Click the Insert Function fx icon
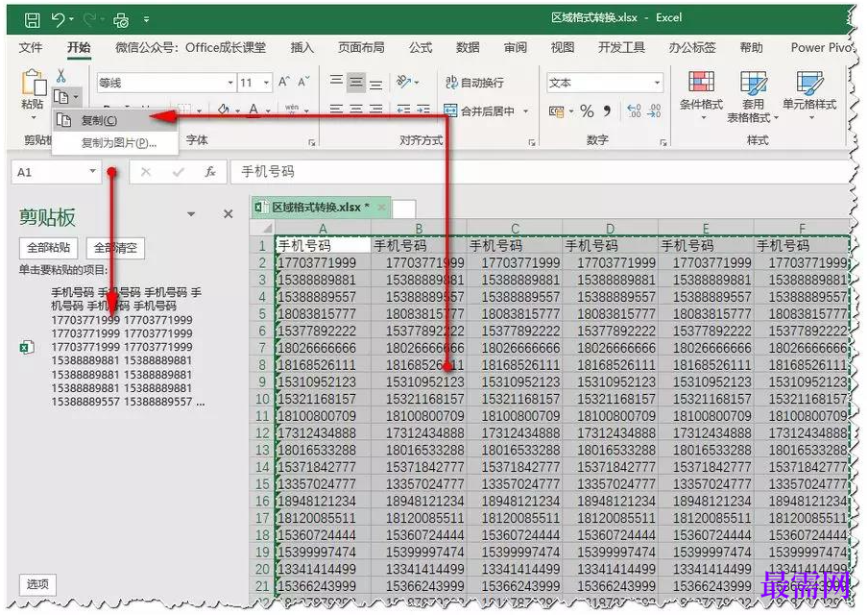This screenshot has width=868, height=615. pyautogui.click(x=210, y=172)
